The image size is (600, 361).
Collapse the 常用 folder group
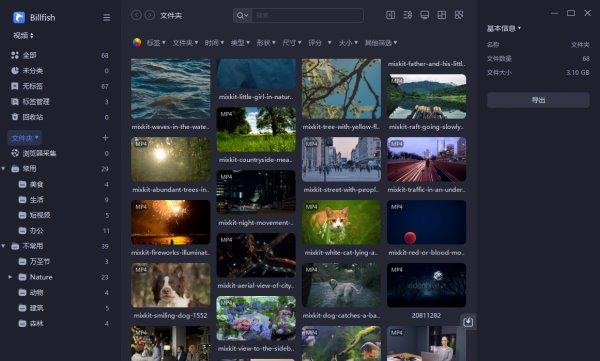pyautogui.click(x=3, y=169)
